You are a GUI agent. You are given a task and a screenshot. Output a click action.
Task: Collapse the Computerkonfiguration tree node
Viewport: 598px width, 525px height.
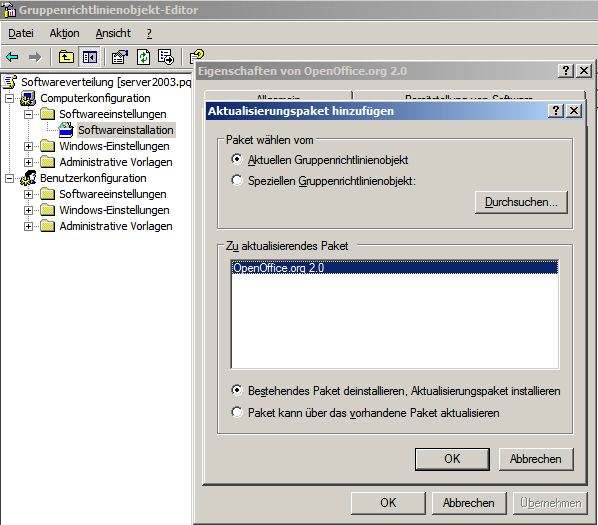click(9, 98)
